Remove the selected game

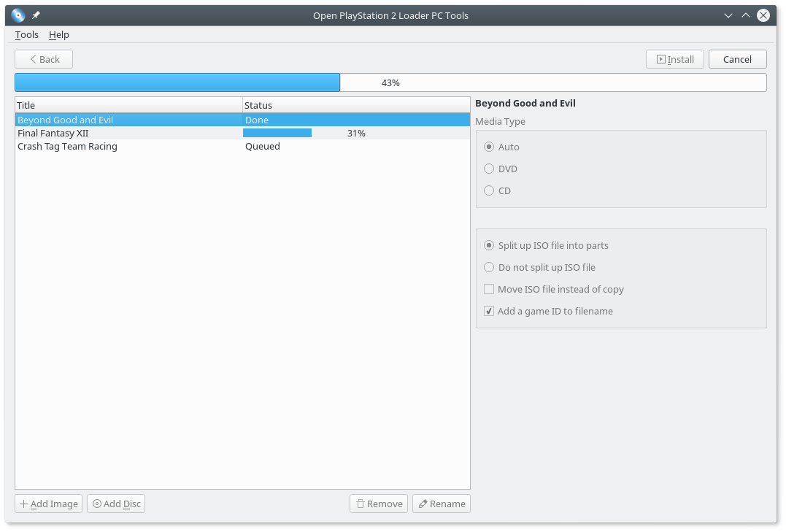tap(379, 504)
